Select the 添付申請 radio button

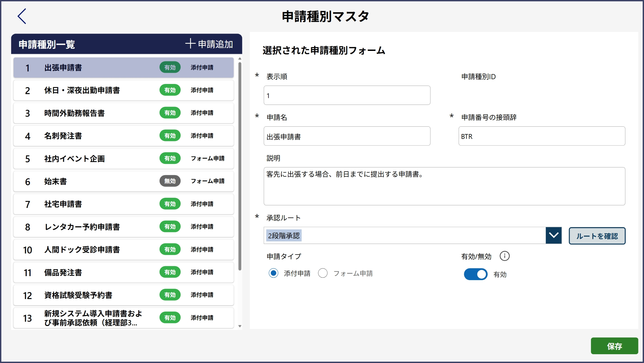coord(274,273)
